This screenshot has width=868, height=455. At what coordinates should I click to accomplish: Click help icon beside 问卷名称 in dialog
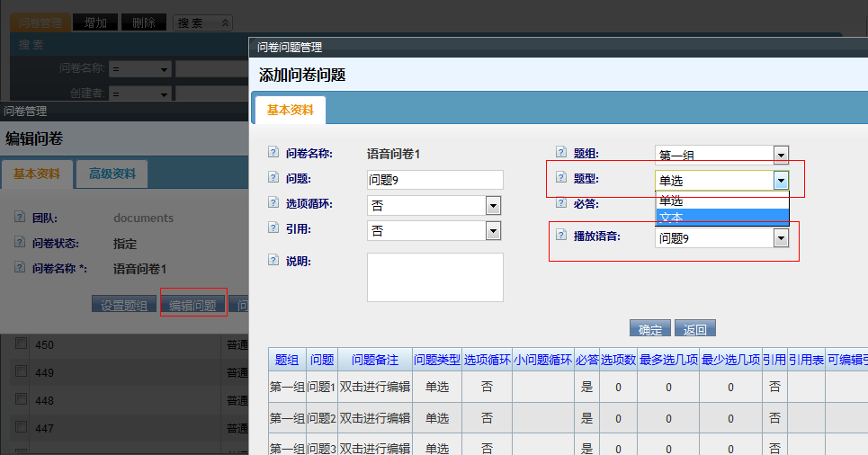(x=273, y=154)
